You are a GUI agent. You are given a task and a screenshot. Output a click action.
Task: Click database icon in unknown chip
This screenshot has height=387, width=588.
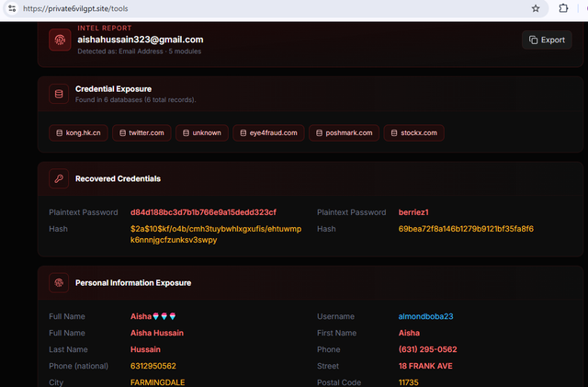(x=186, y=133)
